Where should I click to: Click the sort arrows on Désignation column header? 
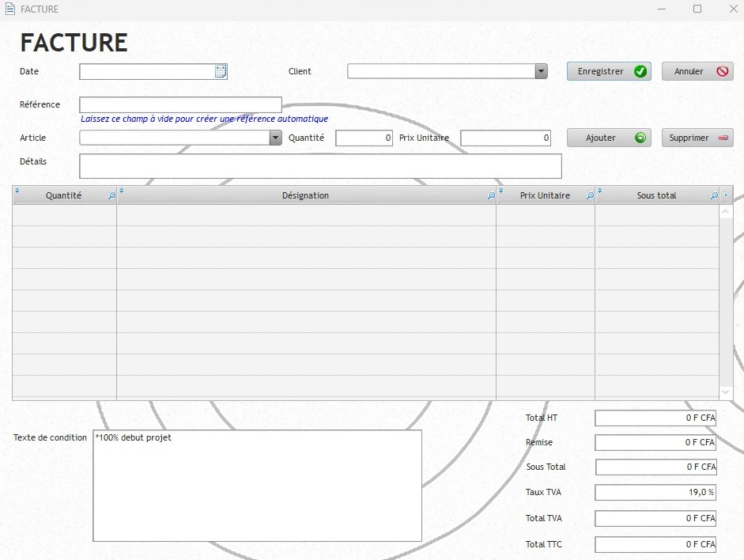click(121, 191)
